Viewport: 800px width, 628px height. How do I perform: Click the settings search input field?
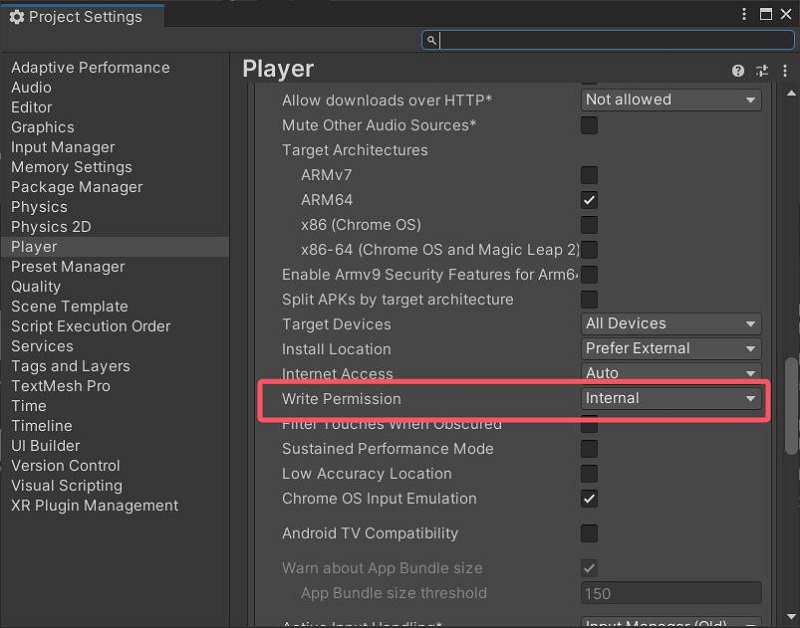[x=610, y=40]
